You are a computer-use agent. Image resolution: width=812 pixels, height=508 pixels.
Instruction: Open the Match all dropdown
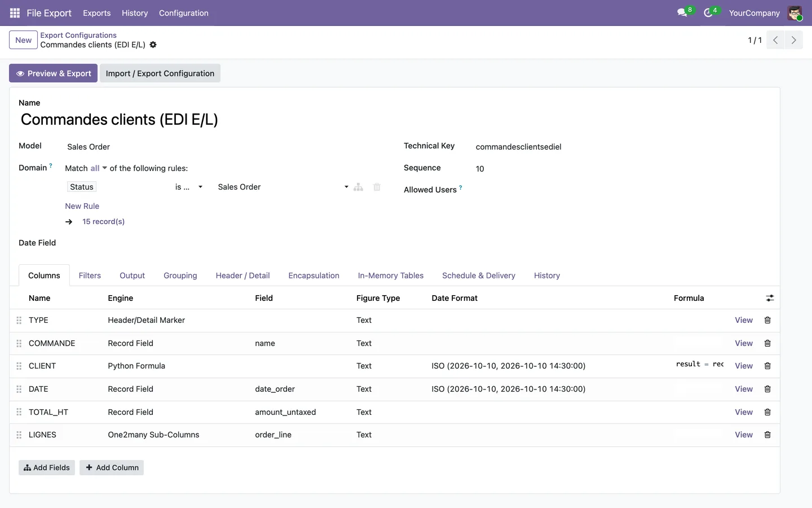(x=98, y=168)
